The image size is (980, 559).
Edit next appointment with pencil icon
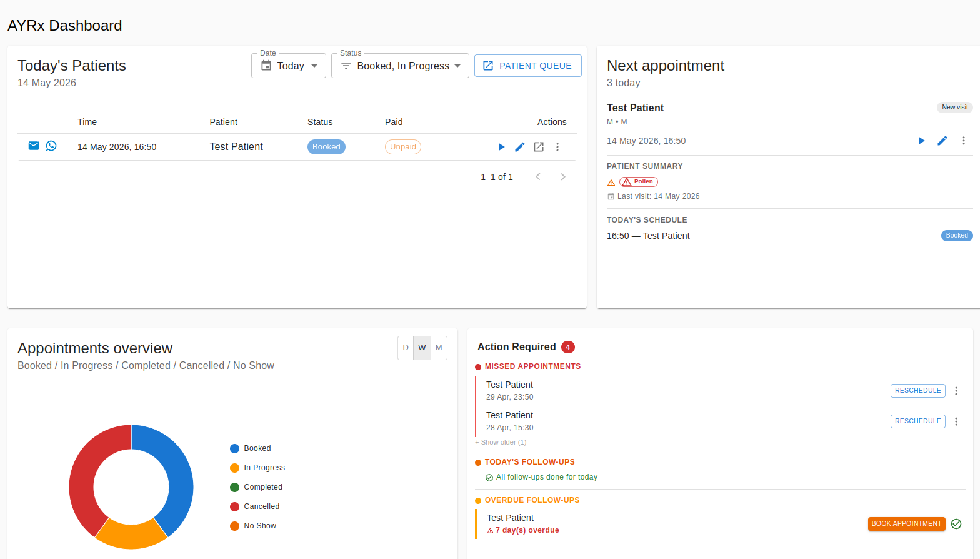(942, 141)
